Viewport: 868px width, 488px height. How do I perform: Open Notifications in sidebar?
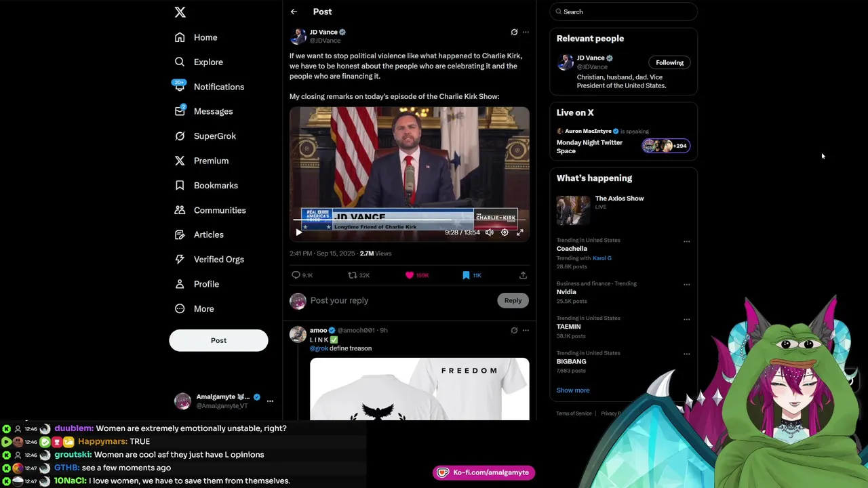[x=209, y=87]
